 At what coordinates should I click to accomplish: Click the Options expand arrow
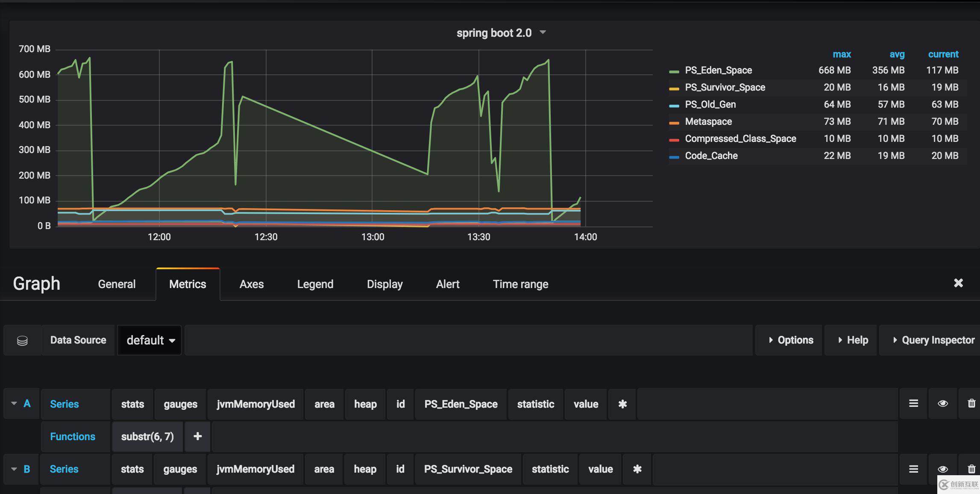pos(770,340)
